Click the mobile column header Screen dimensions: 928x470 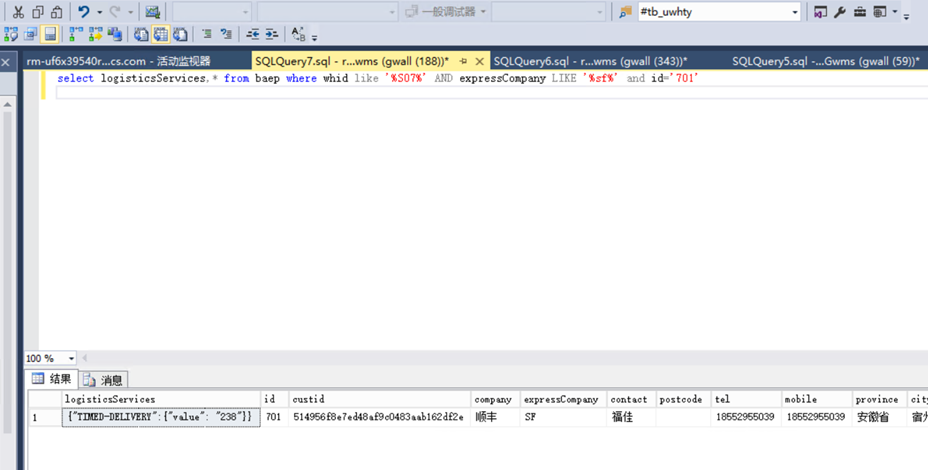tap(817, 399)
